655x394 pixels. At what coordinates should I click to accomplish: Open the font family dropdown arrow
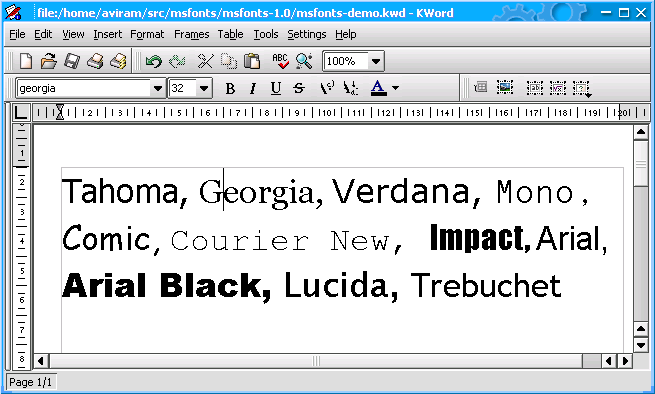[x=157, y=88]
